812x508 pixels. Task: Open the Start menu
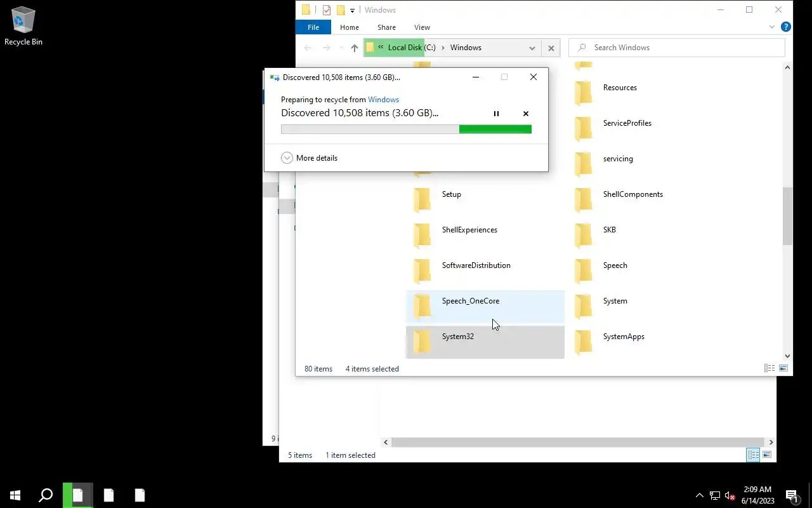[15, 495]
